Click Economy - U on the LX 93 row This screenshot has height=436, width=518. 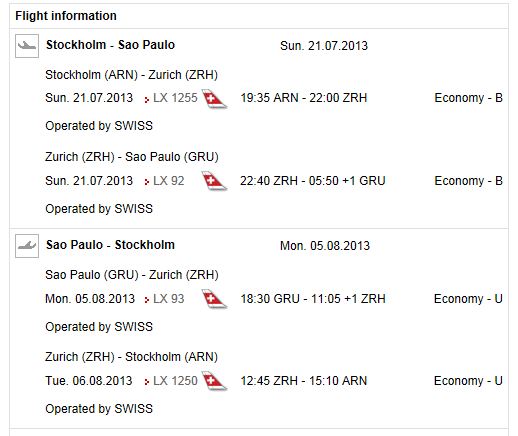pos(468,299)
